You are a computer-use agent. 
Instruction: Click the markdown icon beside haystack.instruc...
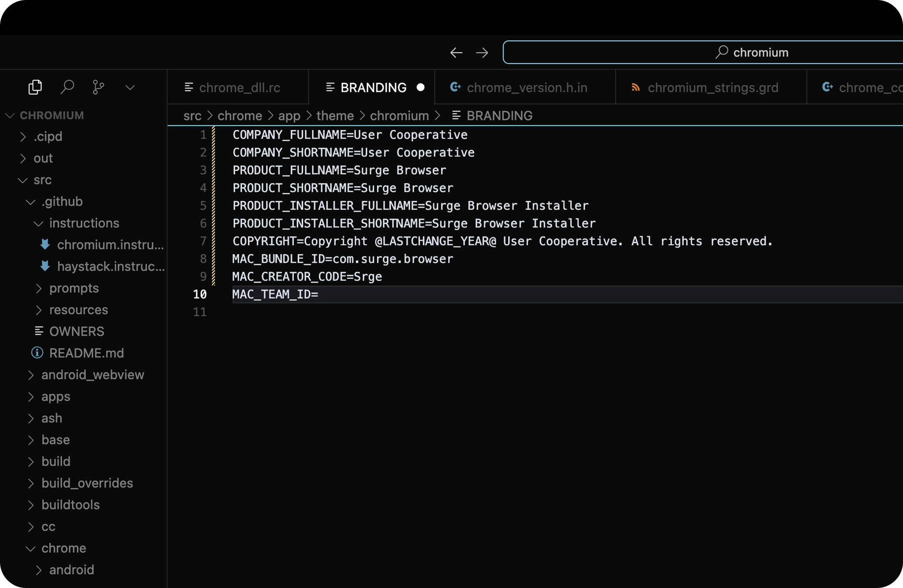[x=45, y=266]
